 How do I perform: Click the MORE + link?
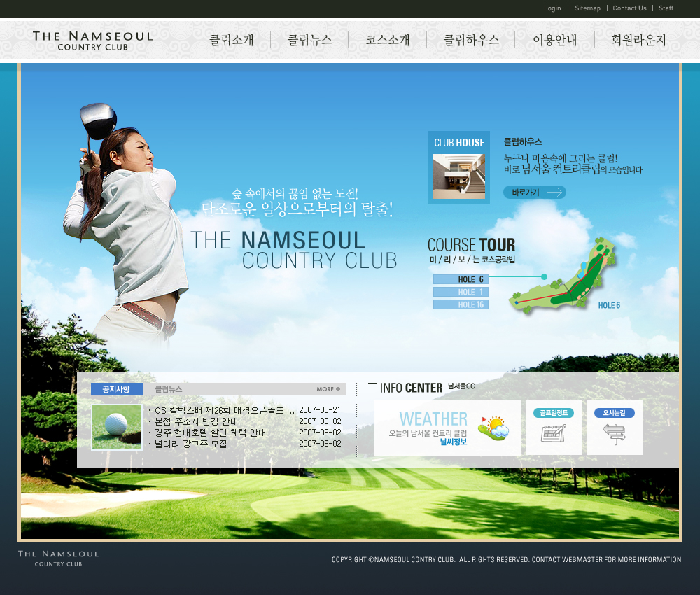pos(328,389)
